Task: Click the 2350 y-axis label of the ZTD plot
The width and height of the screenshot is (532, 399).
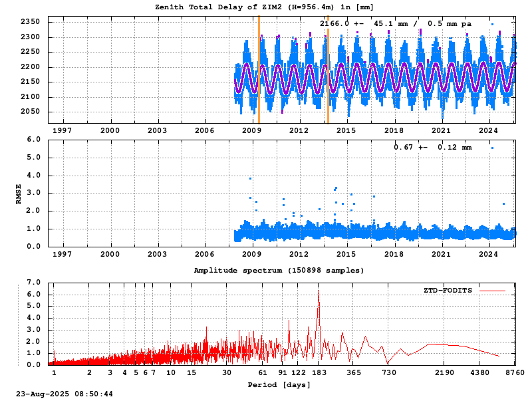Action: point(30,22)
